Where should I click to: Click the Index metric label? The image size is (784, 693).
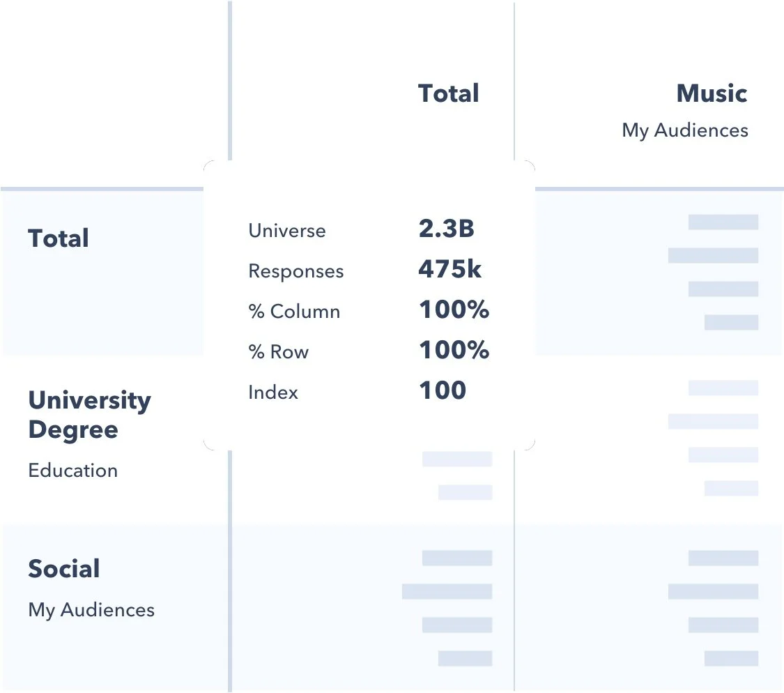pyautogui.click(x=273, y=393)
